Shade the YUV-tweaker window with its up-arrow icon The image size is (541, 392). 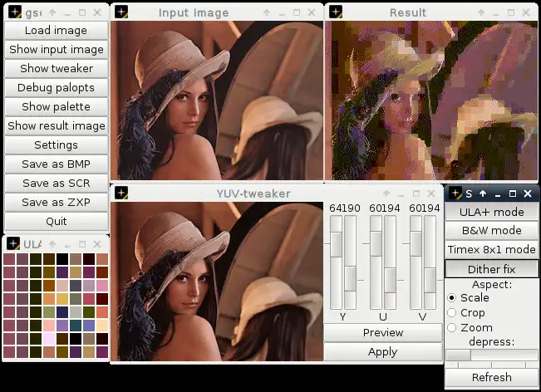click(386, 194)
